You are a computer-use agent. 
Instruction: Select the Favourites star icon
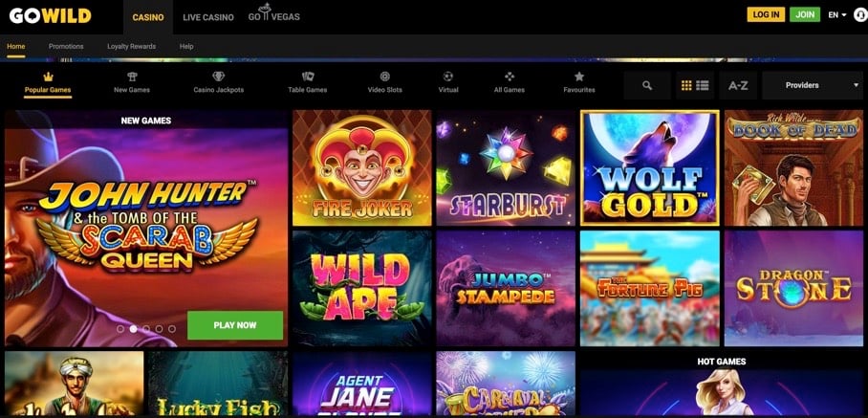click(x=579, y=82)
